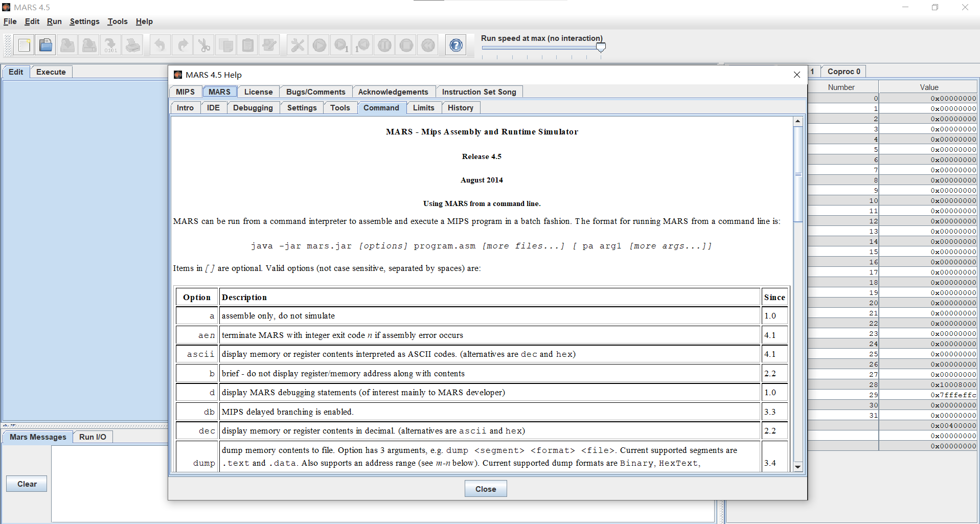Click the help content scrollbar thumb
This screenshot has width=980, height=524.
point(797,174)
